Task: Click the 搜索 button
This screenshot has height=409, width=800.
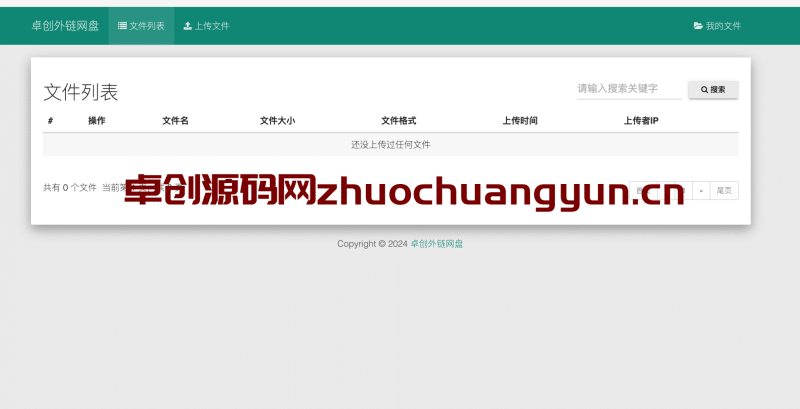Action: click(x=713, y=90)
